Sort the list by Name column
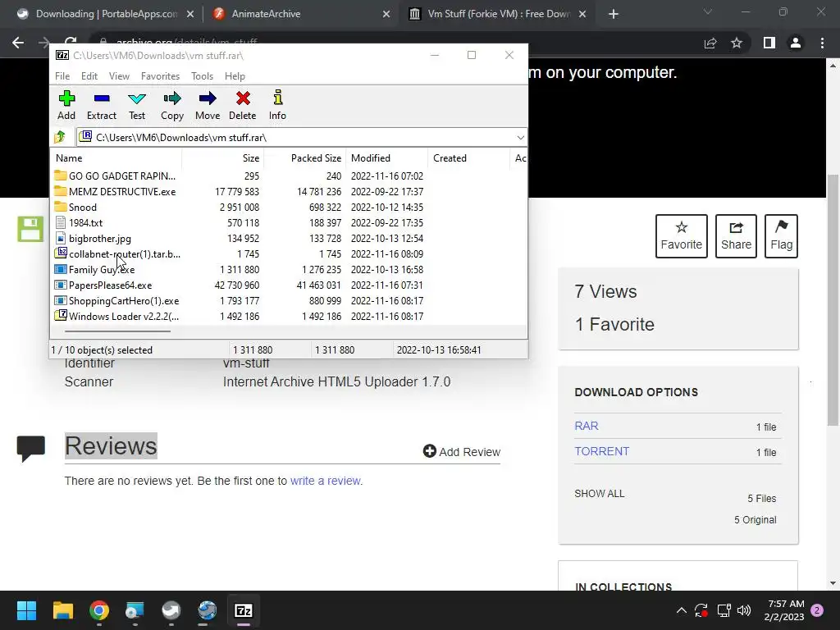The width and height of the screenshot is (840, 630). pyautogui.click(x=116, y=158)
